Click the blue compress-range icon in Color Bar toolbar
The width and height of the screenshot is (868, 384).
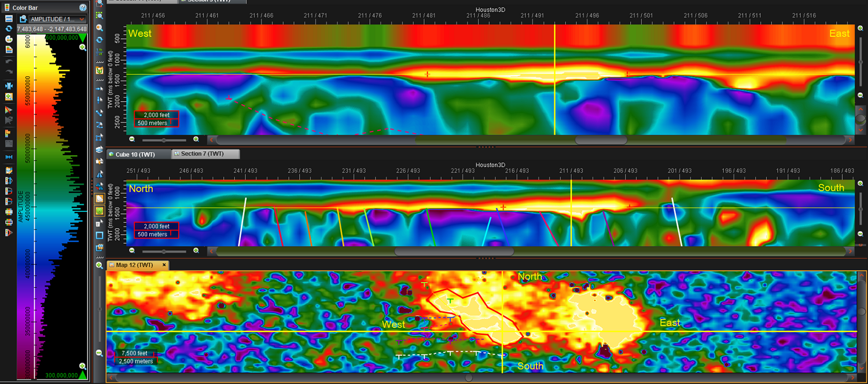coord(9,86)
